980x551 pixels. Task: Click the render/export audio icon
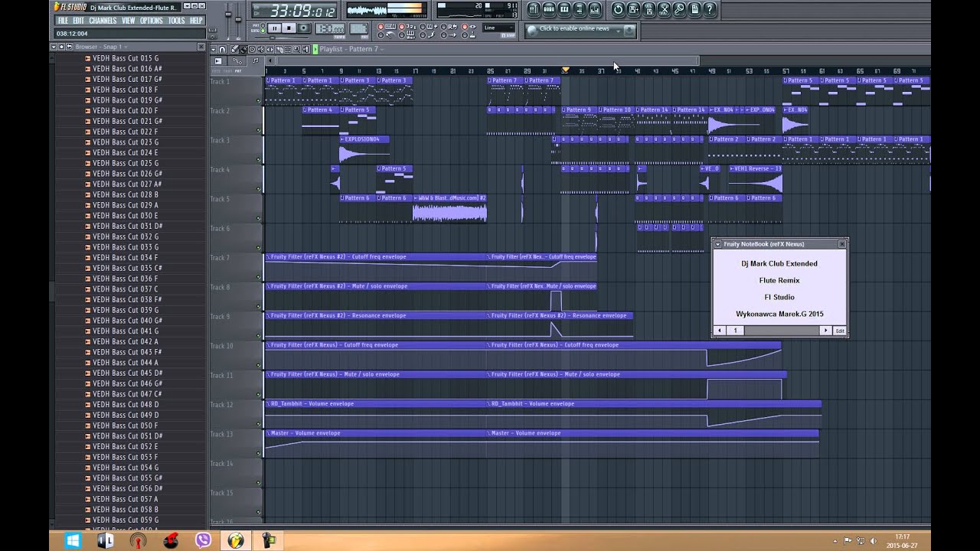point(649,9)
